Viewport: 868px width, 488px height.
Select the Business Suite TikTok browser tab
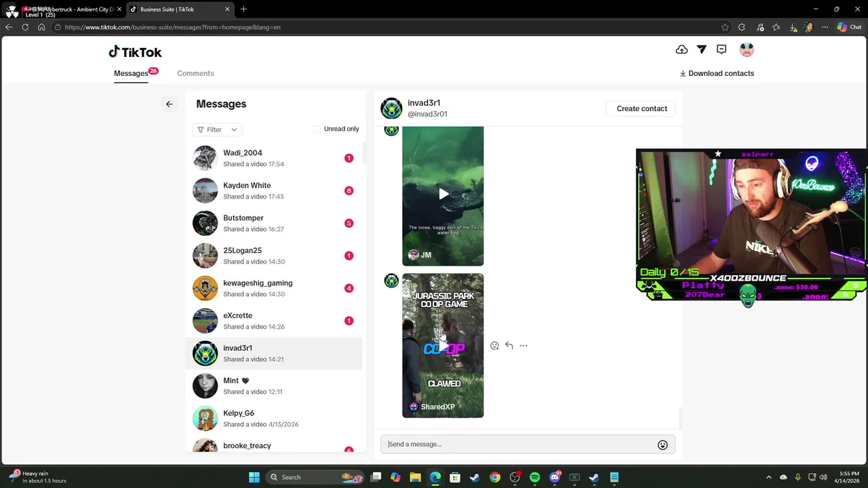point(180,9)
